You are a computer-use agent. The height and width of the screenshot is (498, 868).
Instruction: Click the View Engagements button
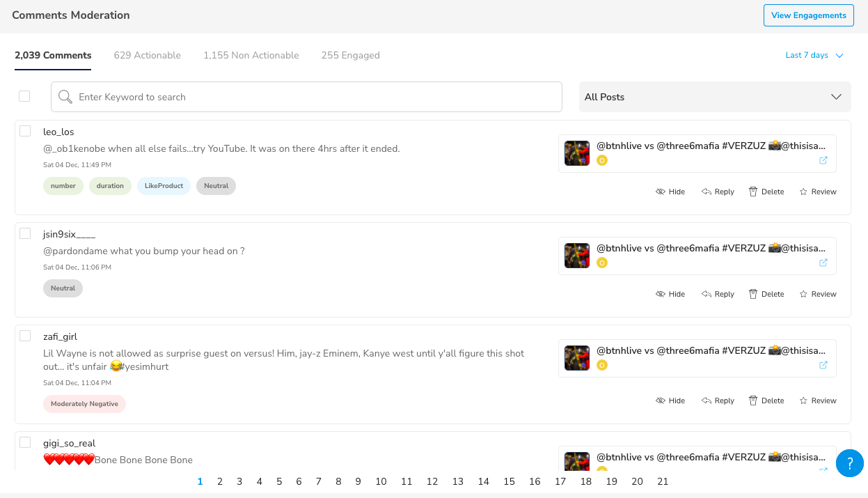[809, 15]
